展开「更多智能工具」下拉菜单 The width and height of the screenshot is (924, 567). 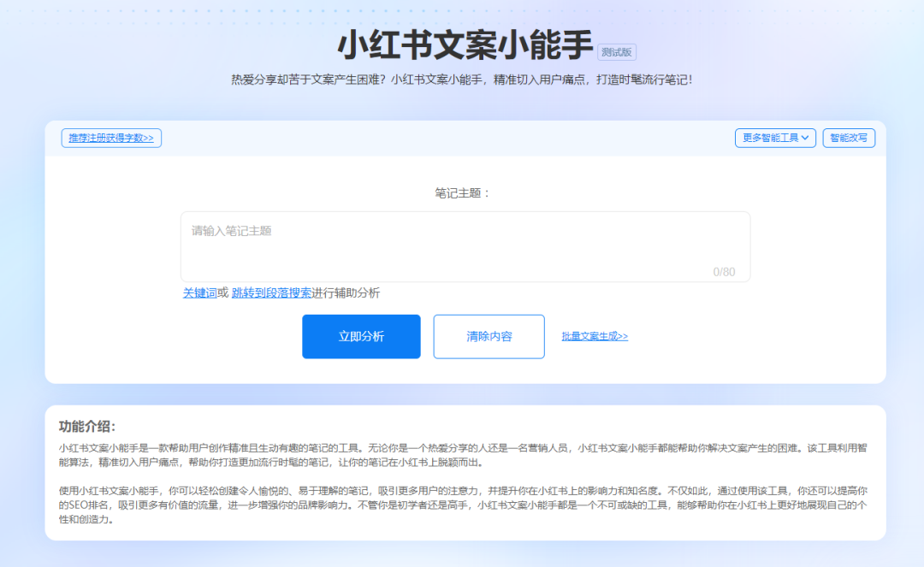[775, 138]
